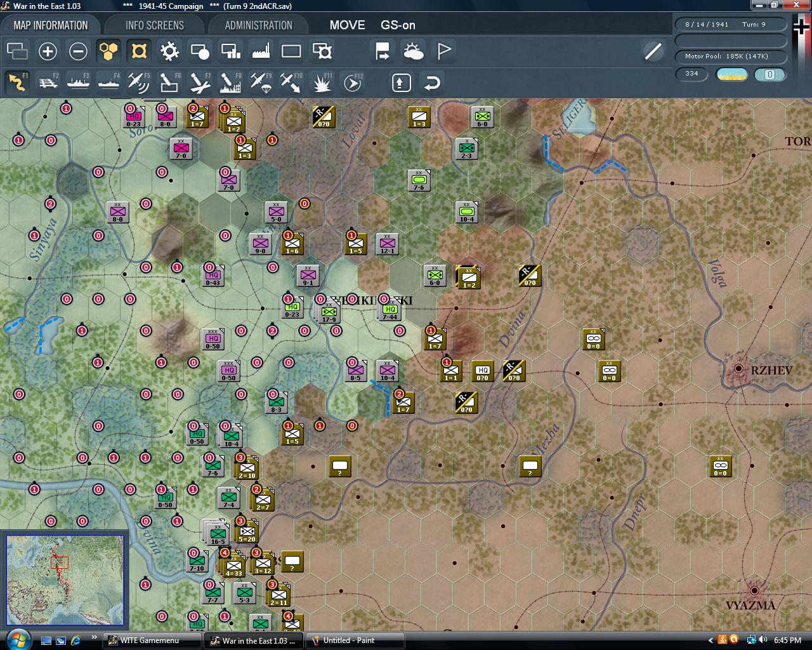Toggle the plain rectangle icon

click(x=291, y=51)
